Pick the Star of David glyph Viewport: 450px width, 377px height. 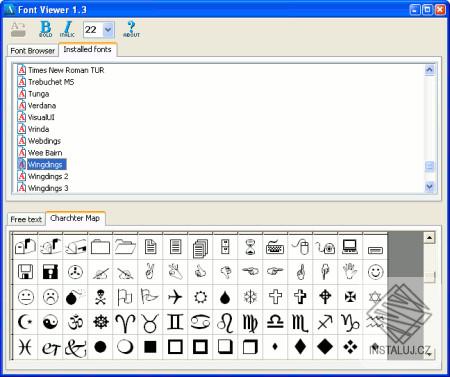[x=375, y=297]
